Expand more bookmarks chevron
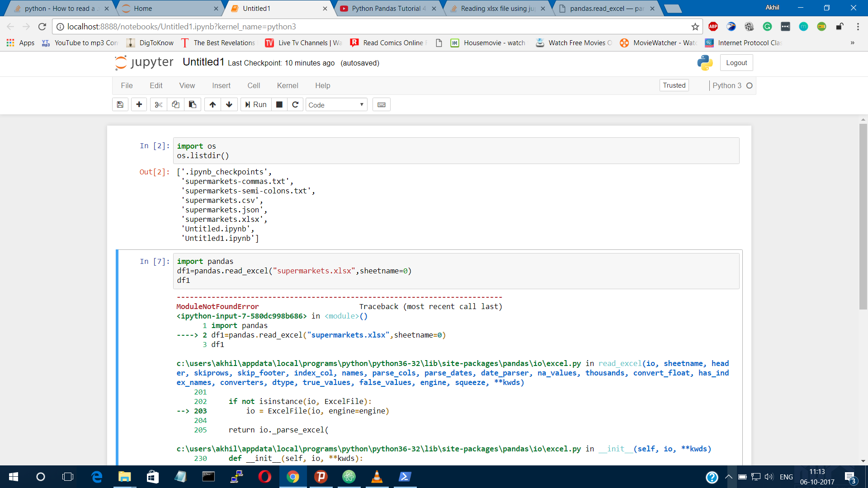This screenshot has height=488, width=868. point(852,42)
